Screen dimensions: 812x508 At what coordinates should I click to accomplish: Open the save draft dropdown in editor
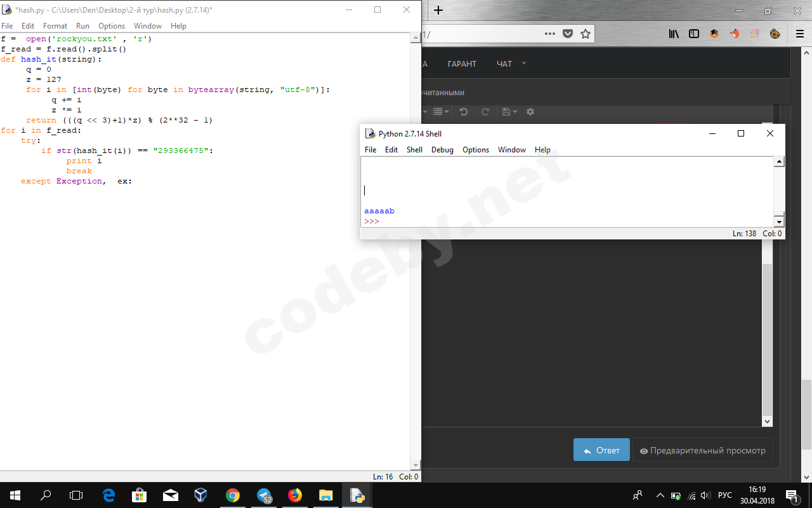pos(509,112)
